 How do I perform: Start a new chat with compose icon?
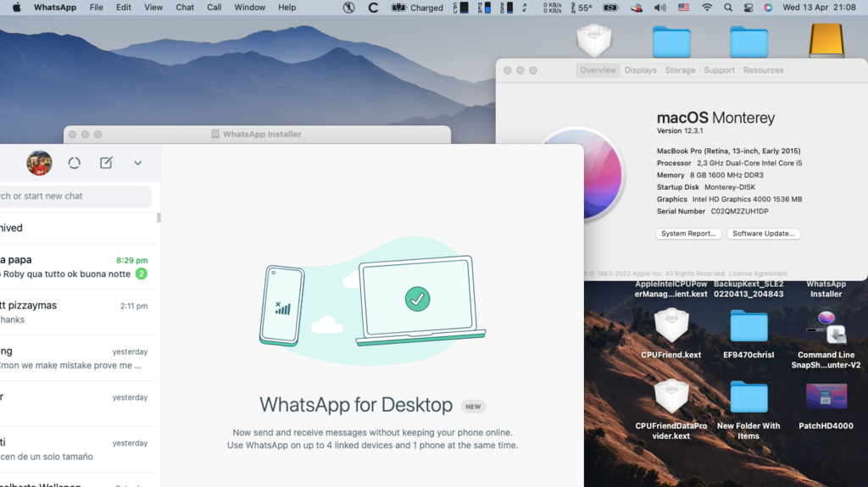point(106,163)
